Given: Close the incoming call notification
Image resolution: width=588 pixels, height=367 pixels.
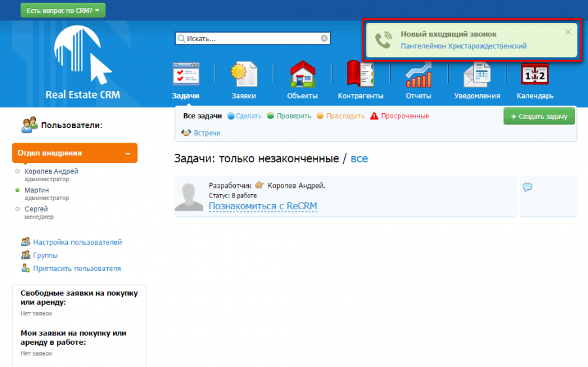Looking at the screenshot, I should [x=568, y=32].
